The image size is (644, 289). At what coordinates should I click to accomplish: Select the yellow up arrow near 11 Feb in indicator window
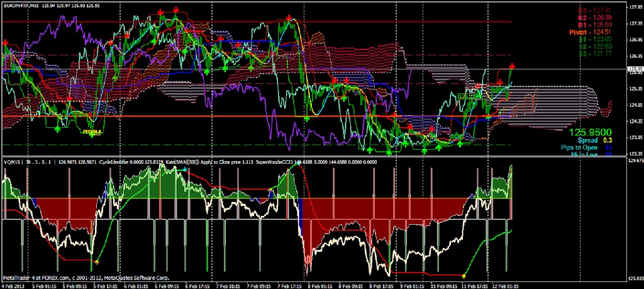coord(464,275)
